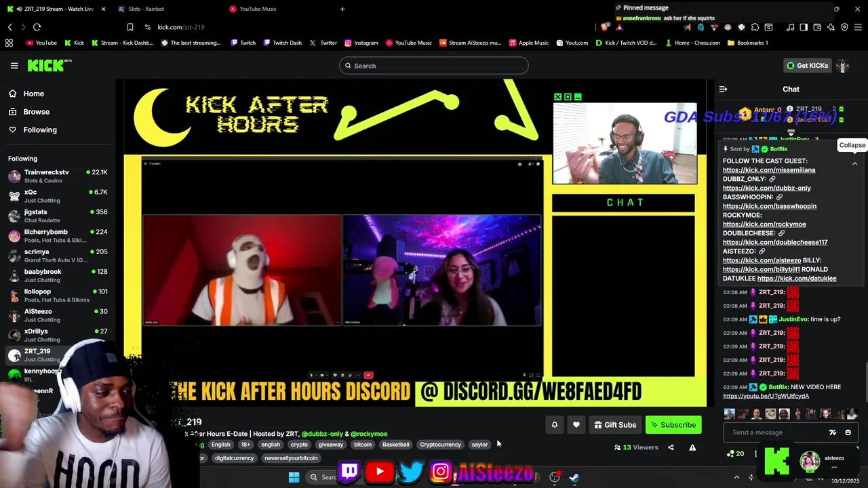Screen dimensions: 868x488
Task: Open the Kick hamburger menu
Action: tap(14, 66)
